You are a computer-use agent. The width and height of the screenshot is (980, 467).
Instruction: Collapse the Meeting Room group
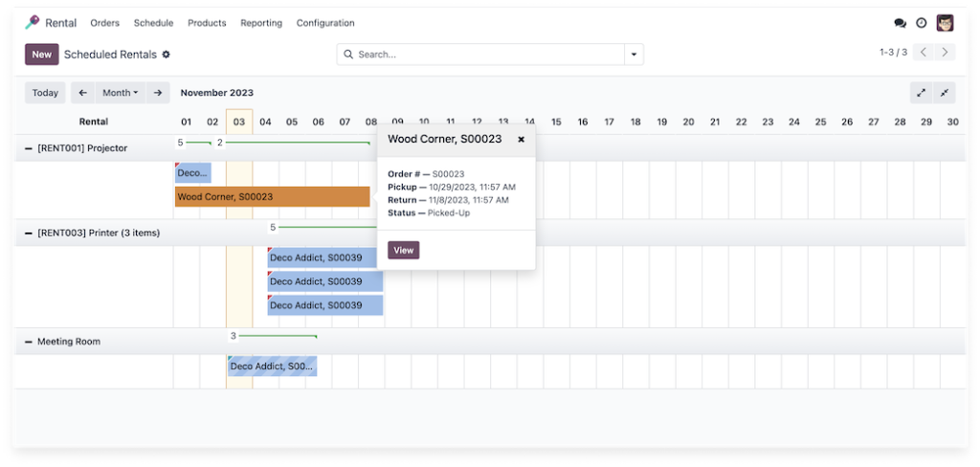[x=28, y=342]
